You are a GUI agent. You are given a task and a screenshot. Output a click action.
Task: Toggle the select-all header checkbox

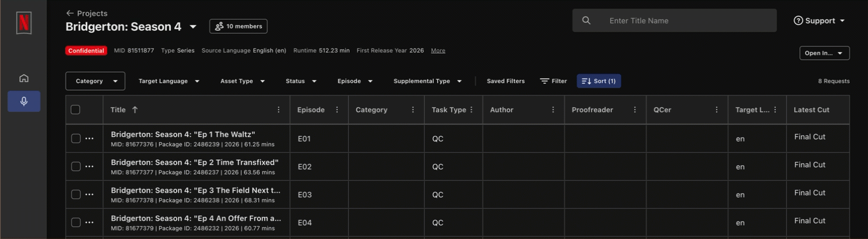pos(75,110)
